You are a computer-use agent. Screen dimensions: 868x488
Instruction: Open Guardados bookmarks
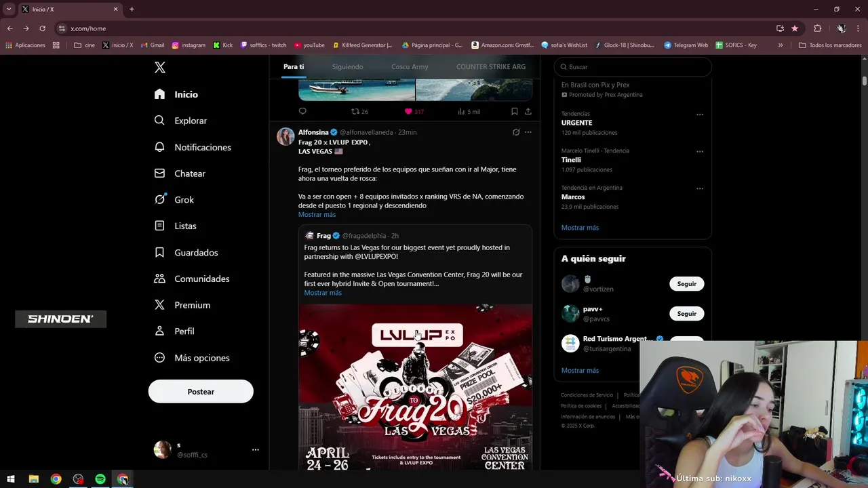point(186,252)
